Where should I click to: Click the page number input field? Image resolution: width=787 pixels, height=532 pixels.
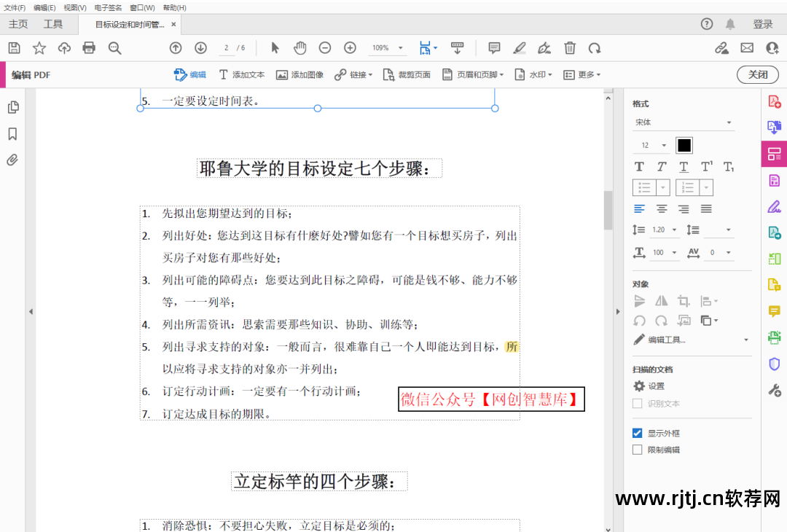pyautogui.click(x=227, y=47)
